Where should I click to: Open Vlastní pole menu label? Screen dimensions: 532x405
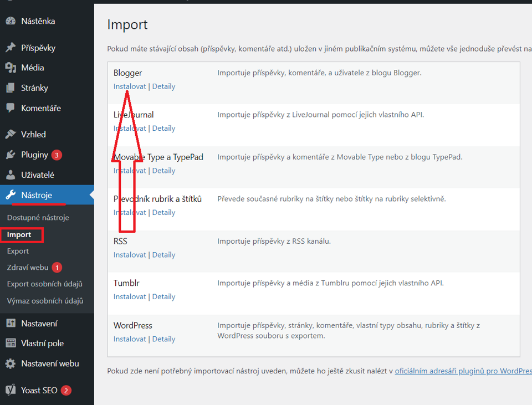43,344
